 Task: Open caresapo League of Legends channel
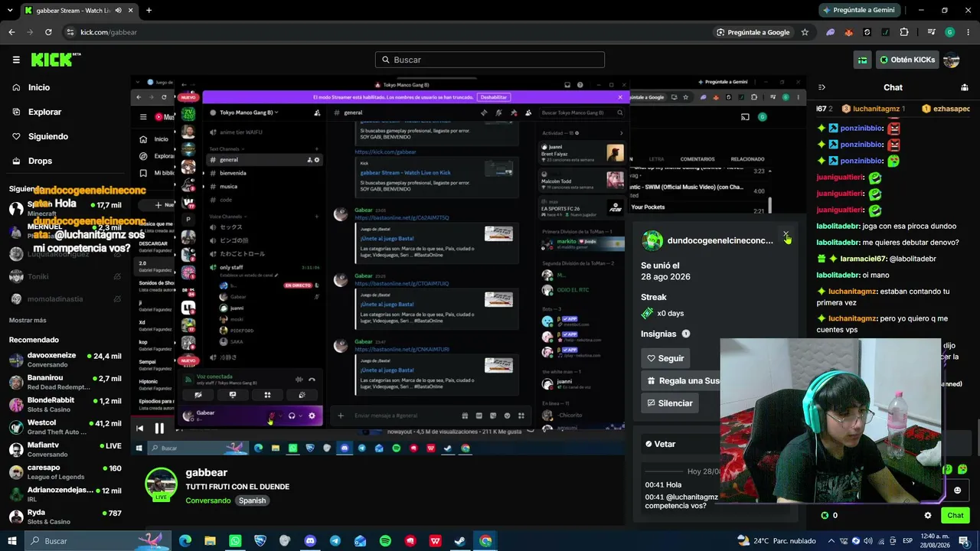65,471
